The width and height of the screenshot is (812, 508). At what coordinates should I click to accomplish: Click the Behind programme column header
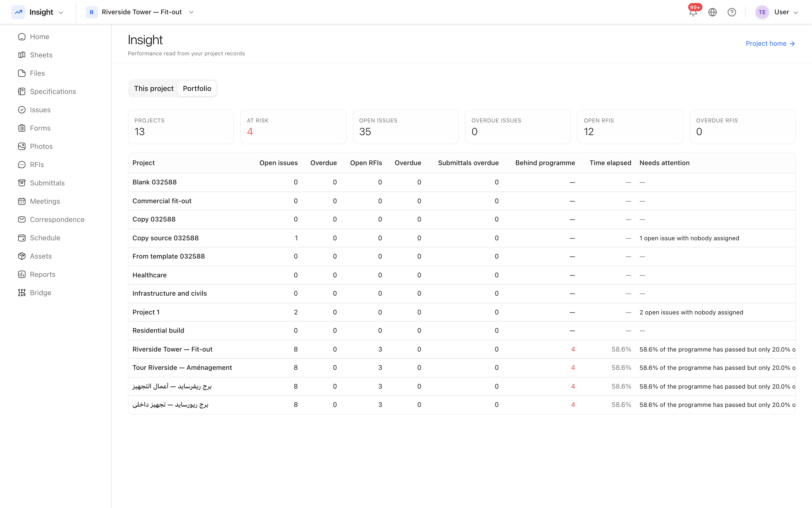545,163
